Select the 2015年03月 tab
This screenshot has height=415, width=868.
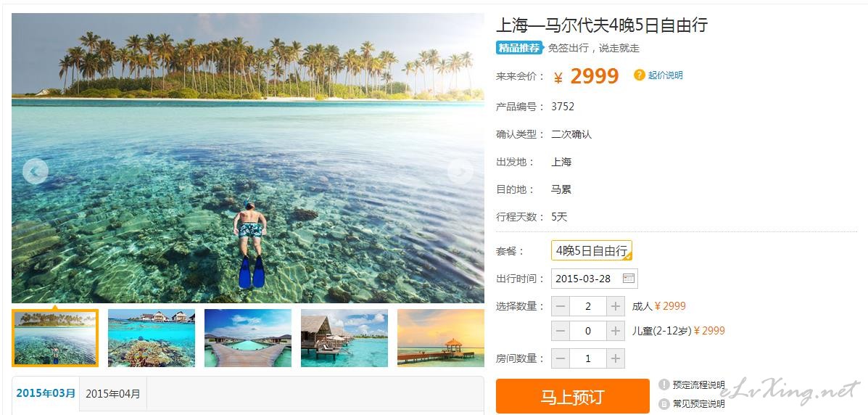(46, 393)
